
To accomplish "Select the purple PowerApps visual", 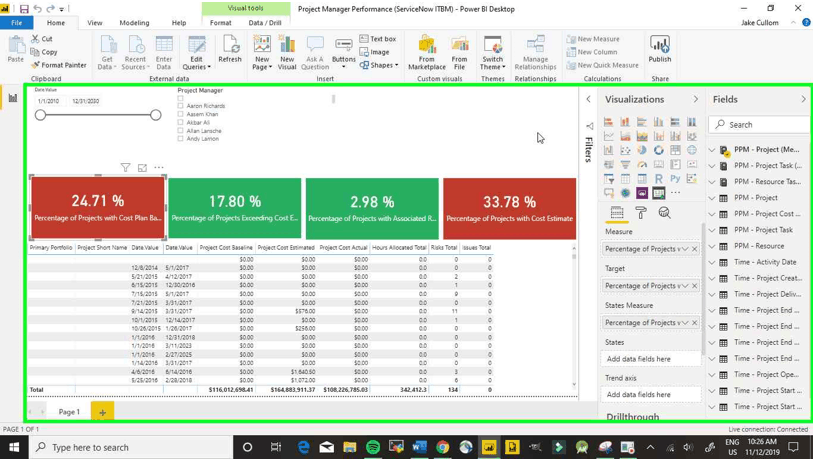I will click(642, 193).
